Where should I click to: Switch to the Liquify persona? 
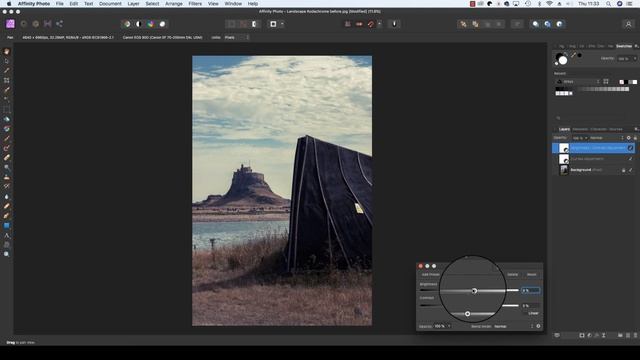[x=24, y=24]
